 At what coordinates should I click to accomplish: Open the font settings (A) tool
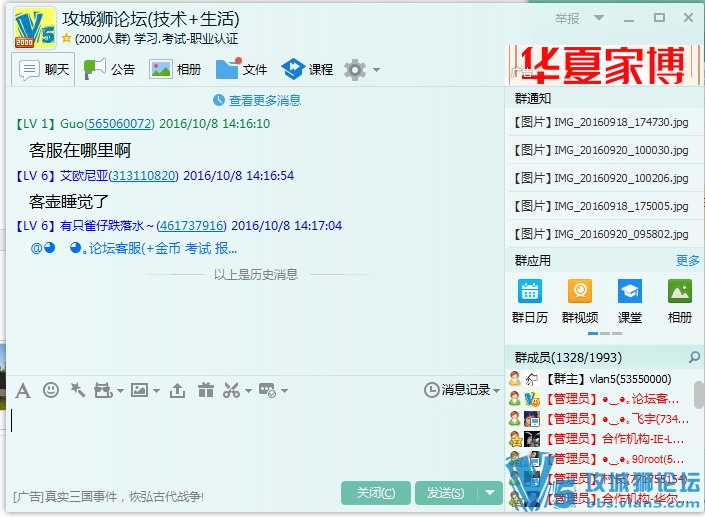click(x=22, y=390)
